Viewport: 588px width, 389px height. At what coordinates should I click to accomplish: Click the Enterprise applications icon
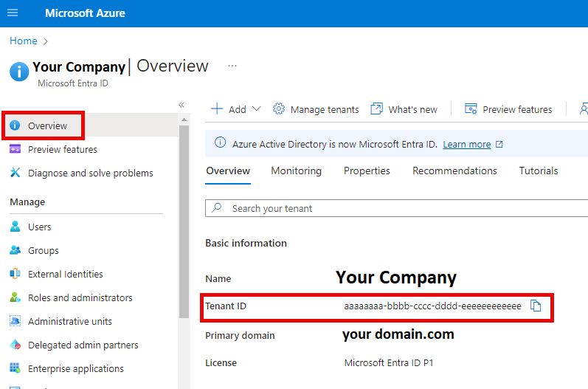click(15, 368)
